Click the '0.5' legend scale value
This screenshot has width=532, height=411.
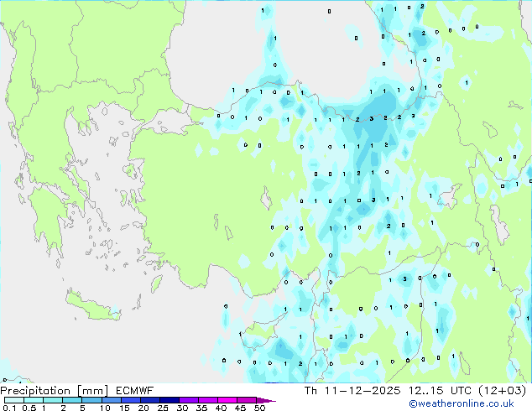(x=29, y=408)
